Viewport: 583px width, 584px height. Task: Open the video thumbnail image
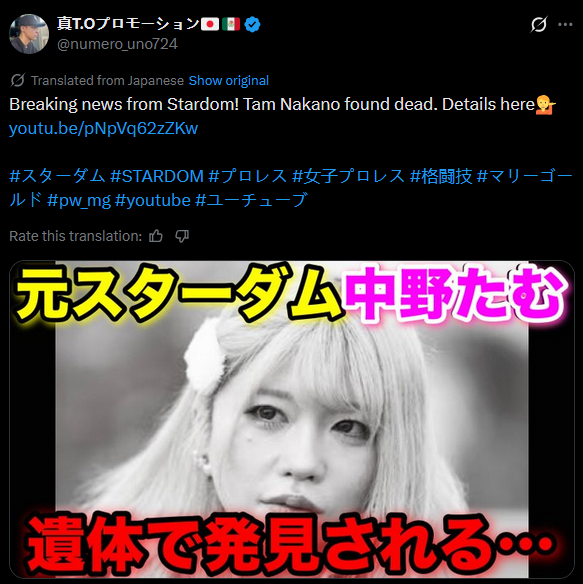click(292, 419)
